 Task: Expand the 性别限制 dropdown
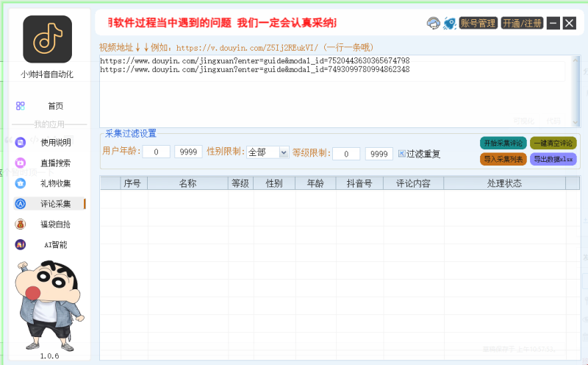point(284,152)
